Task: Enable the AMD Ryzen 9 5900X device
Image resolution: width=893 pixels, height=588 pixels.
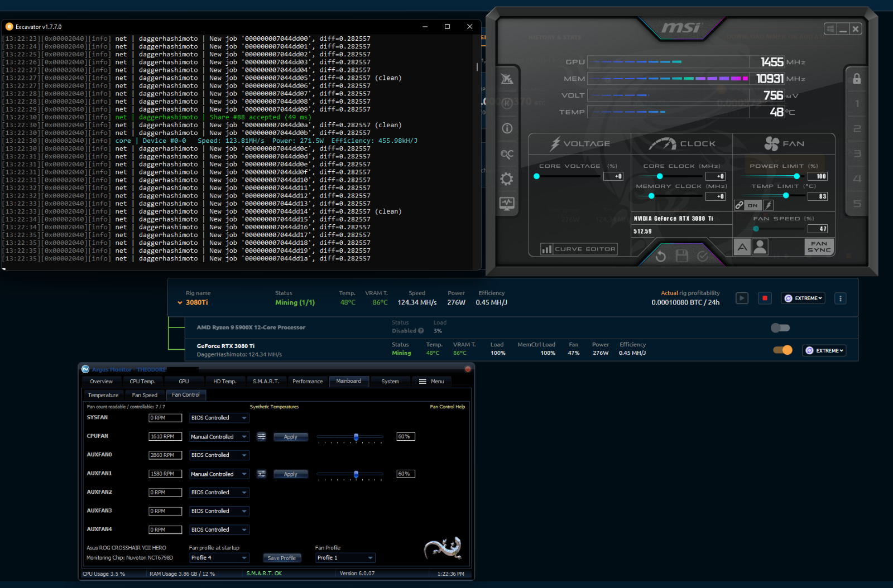Action: pos(780,328)
